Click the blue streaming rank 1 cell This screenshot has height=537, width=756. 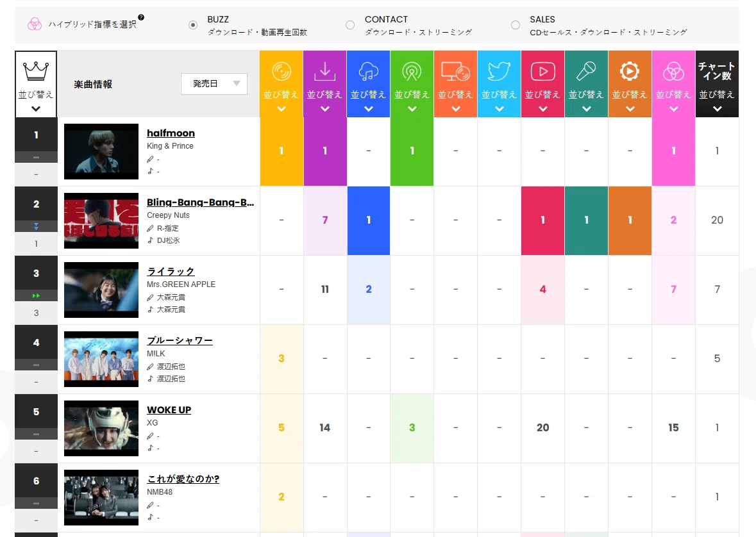(368, 220)
